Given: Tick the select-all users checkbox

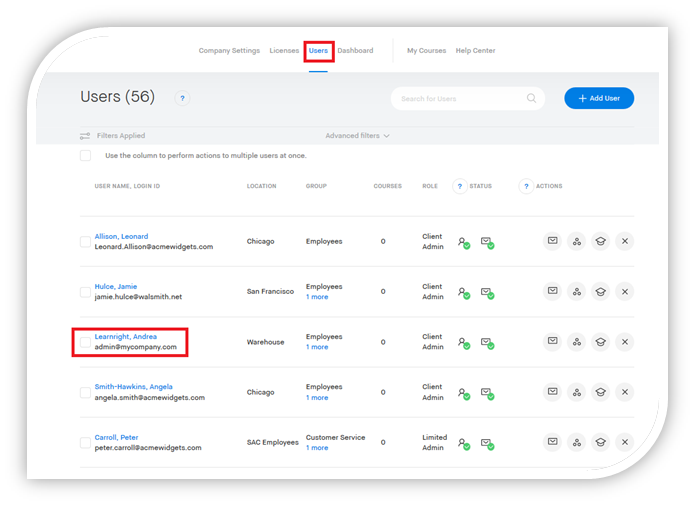Looking at the screenshot, I should (86, 156).
